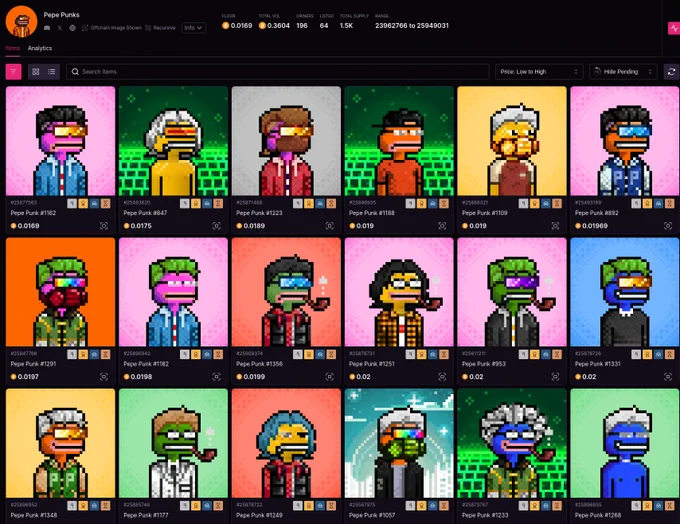Click the quick-view icon on Pepe Punk #1291
The height and width of the screenshot is (524, 680).
[104, 377]
